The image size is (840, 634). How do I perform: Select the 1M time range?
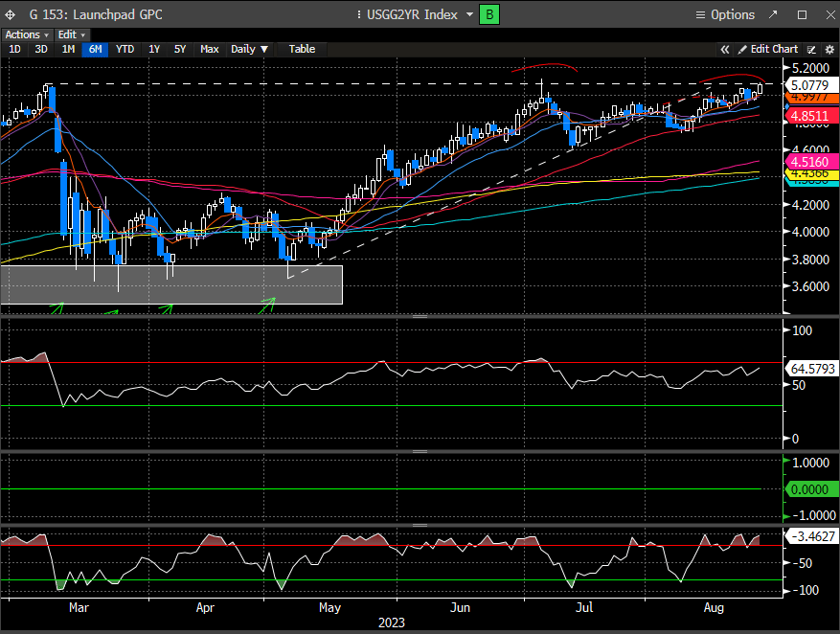point(68,49)
